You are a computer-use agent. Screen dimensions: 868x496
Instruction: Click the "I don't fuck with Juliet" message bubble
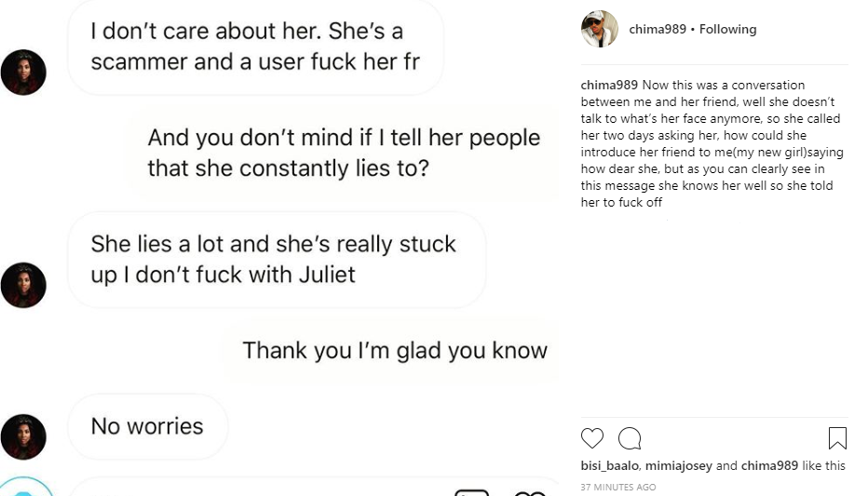(274, 259)
